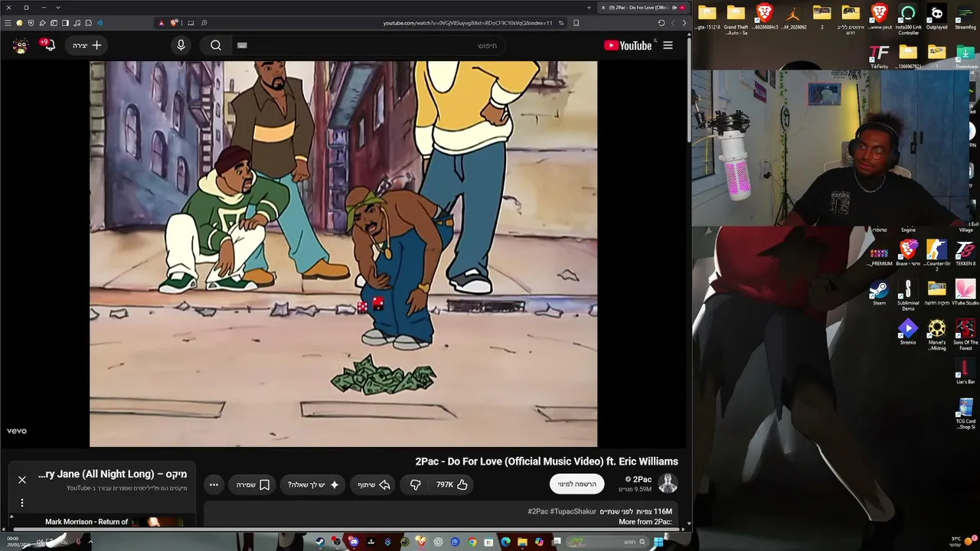The image size is (980, 551).
Task: Open Microsoft Edge from the taskbar
Action: (505, 542)
